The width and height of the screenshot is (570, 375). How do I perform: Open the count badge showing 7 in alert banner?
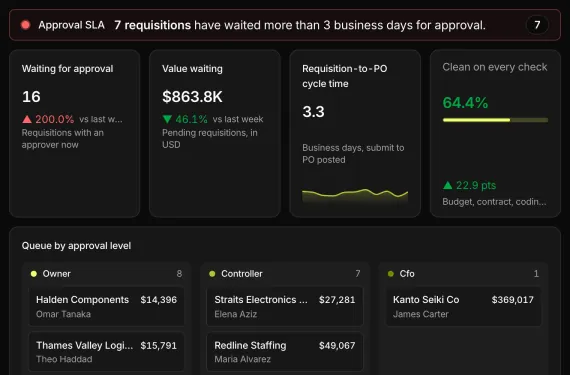point(537,25)
